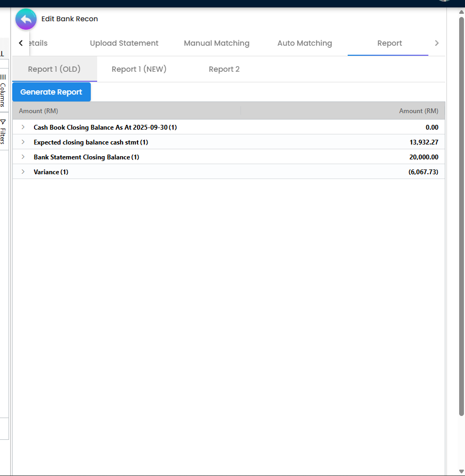Go to the Auto Matching tab

point(305,43)
